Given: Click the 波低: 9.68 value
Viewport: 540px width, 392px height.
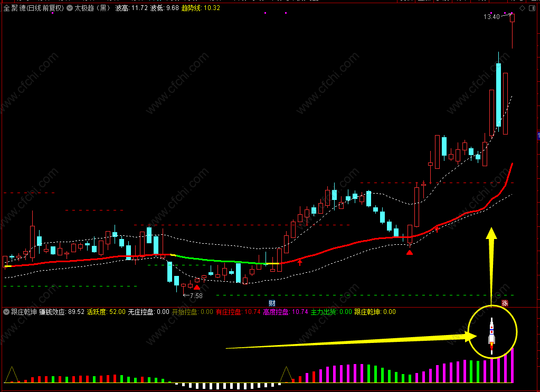Looking at the screenshot, I should [x=165, y=8].
